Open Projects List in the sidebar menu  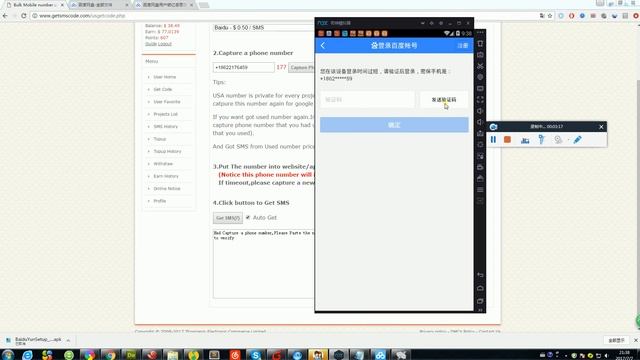(x=165, y=114)
